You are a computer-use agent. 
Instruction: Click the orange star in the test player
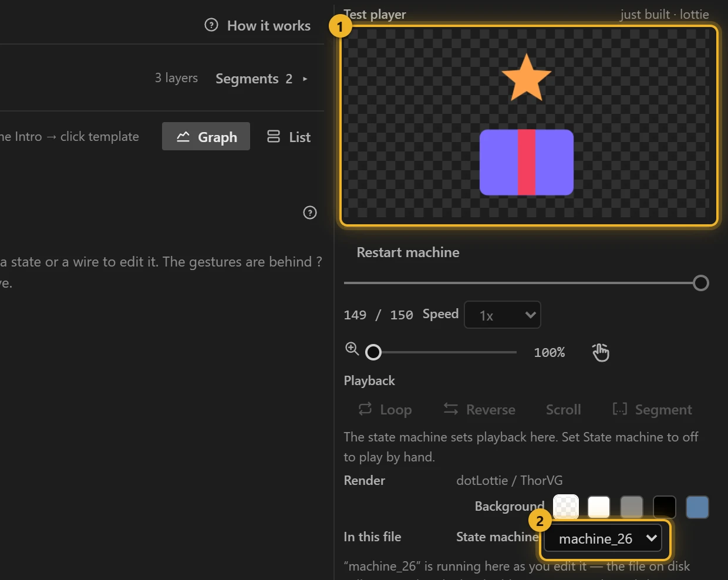527,77
